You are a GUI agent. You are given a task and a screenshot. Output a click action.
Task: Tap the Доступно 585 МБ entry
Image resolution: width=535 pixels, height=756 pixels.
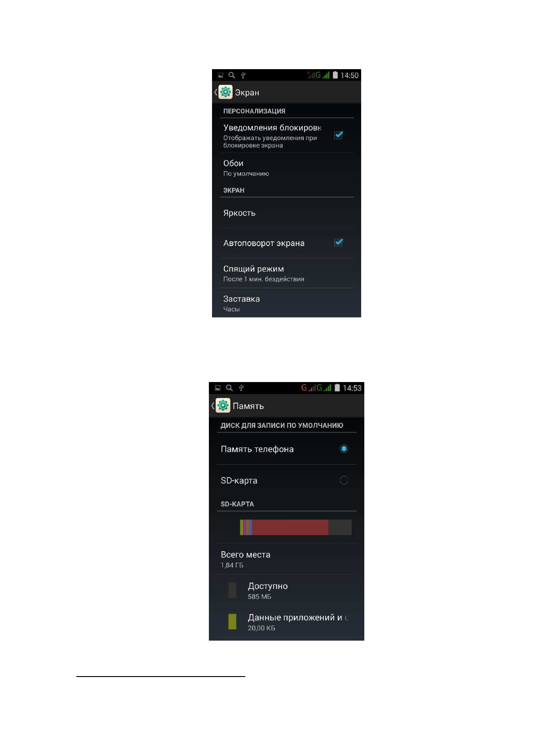point(287,590)
